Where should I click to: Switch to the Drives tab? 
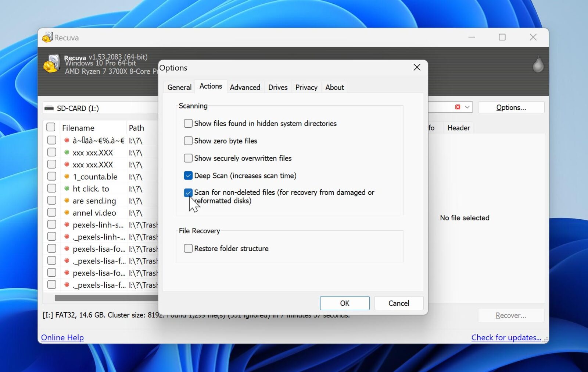coord(277,87)
